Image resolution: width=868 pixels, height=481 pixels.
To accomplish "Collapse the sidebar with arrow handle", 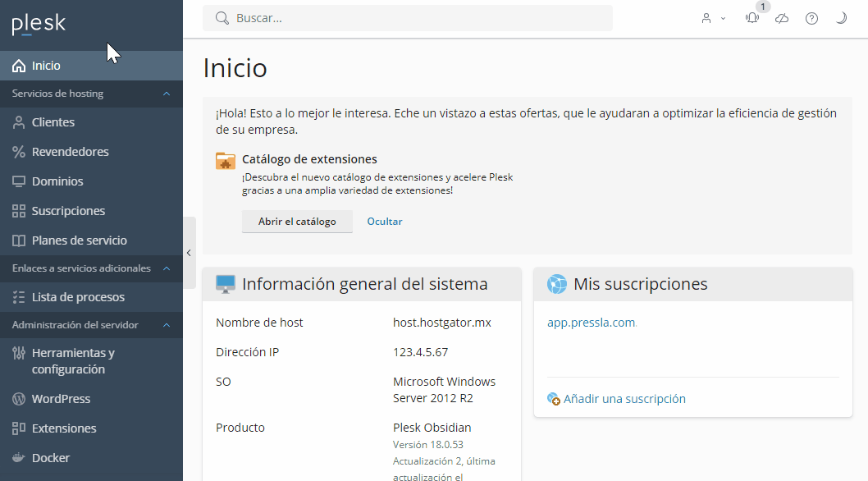I will [190, 253].
